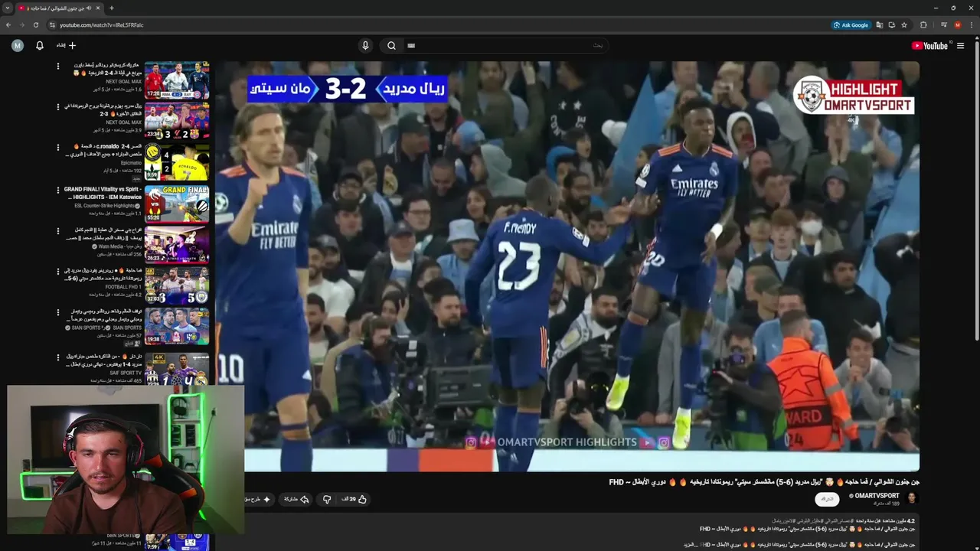This screenshot has width=980, height=551.
Task: Click the install/cast screen icon in address bar
Action: (x=892, y=24)
